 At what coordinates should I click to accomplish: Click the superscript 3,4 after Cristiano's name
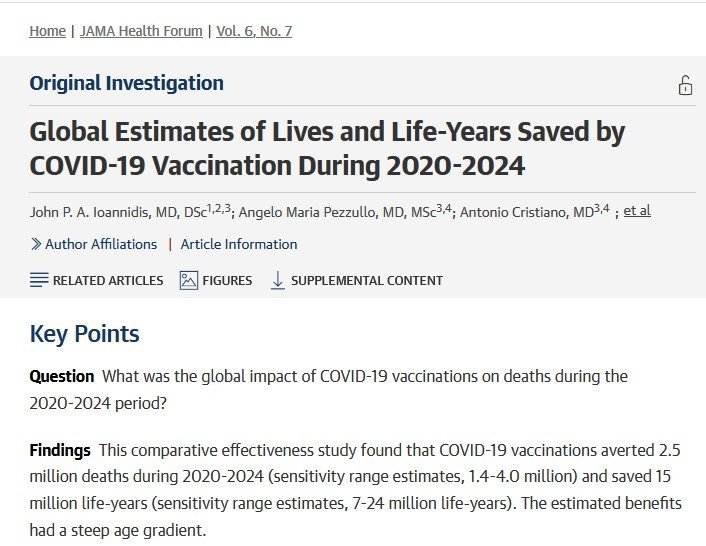pyautogui.click(x=600, y=207)
